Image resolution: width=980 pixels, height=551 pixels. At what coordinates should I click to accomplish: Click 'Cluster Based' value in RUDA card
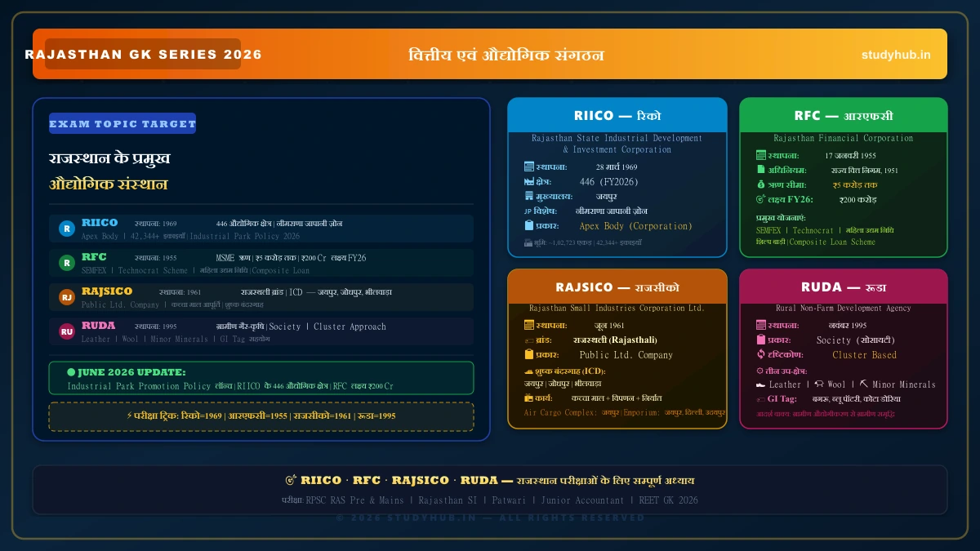click(x=865, y=355)
